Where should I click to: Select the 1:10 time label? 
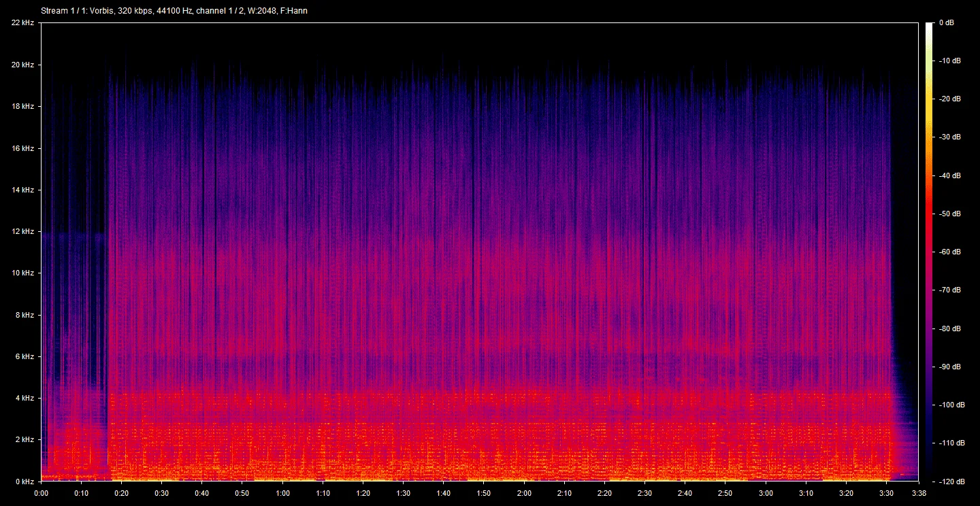click(x=323, y=493)
